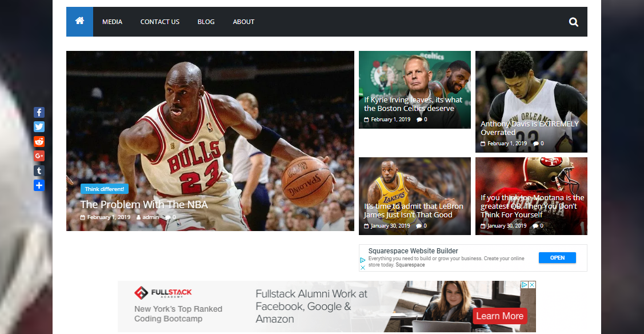Go to the BLOG menu item

click(x=206, y=22)
